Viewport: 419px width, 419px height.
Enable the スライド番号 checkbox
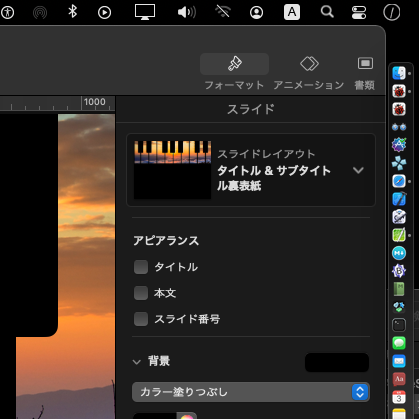coord(141,319)
